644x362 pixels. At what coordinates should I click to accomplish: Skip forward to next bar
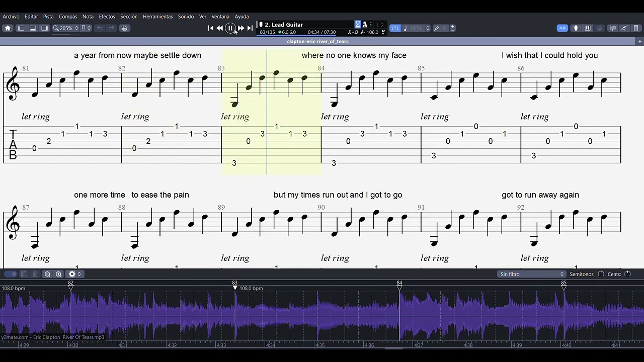point(241,28)
